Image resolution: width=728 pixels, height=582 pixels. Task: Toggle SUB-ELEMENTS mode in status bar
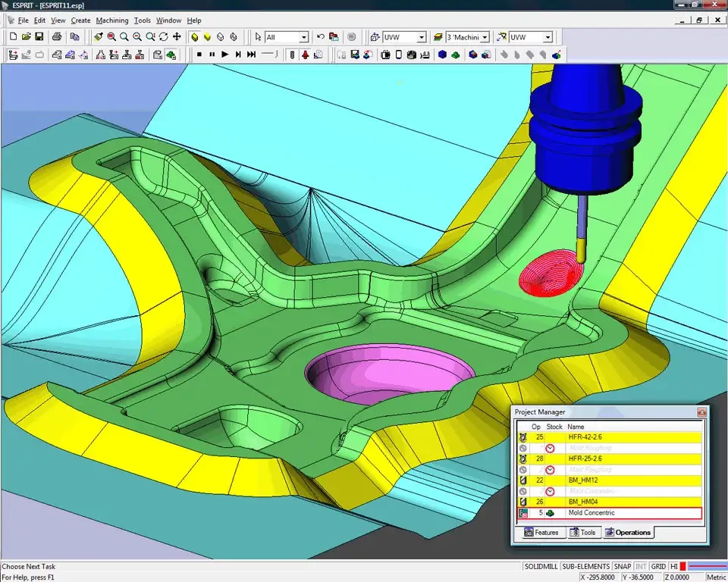(x=585, y=566)
